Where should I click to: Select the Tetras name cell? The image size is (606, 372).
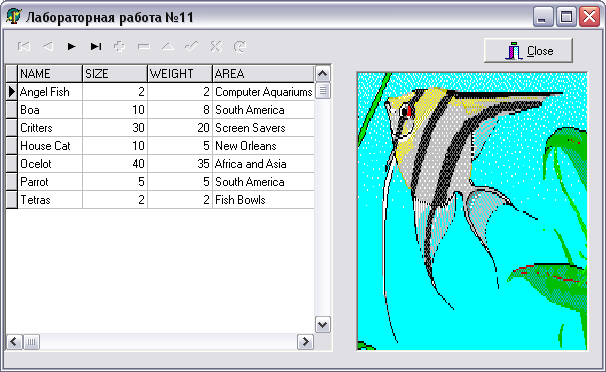pos(50,200)
